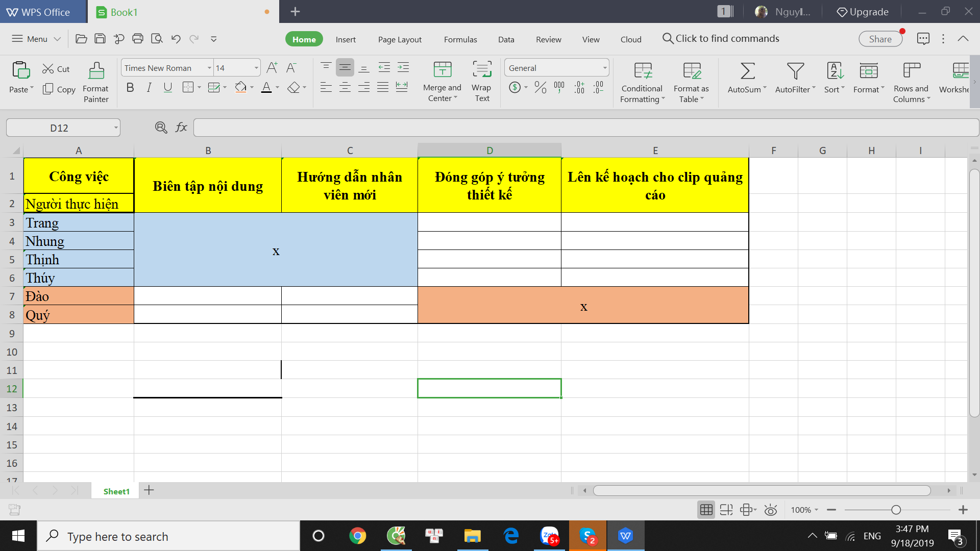This screenshot has width=980, height=551.
Task: Toggle Underline formatting
Action: 167,88
